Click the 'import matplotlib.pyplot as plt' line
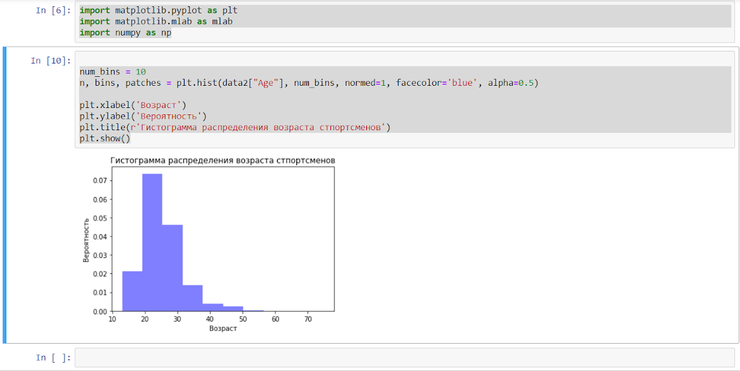740x371 pixels. point(159,10)
